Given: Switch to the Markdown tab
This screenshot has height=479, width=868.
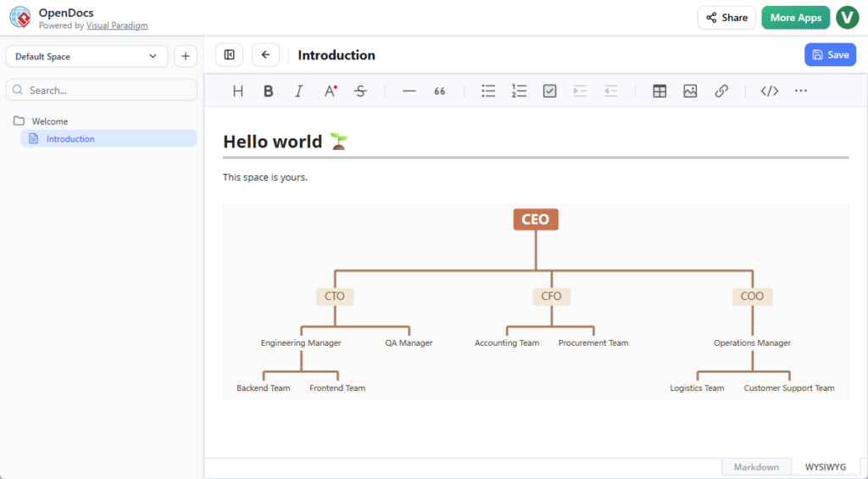Looking at the screenshot, I should point(755,467).
